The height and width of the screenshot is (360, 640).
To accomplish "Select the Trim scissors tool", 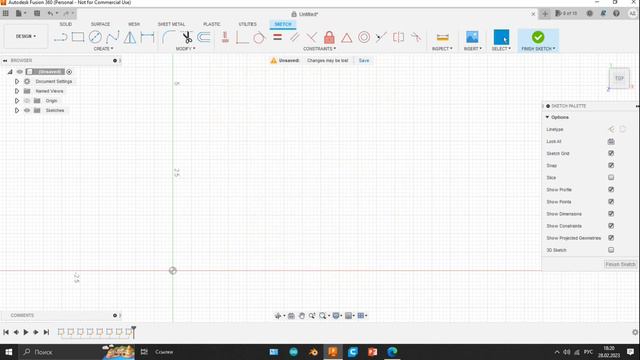I will (x=187, y=38).
